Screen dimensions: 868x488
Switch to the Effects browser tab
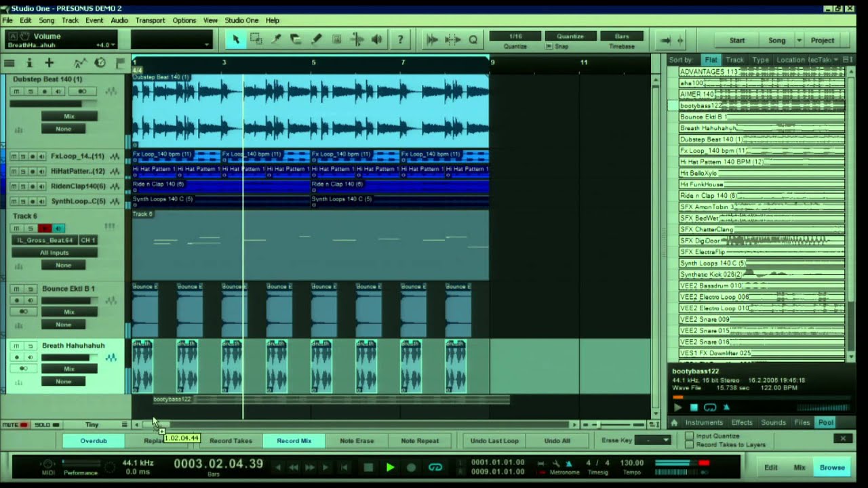point(742,422)
